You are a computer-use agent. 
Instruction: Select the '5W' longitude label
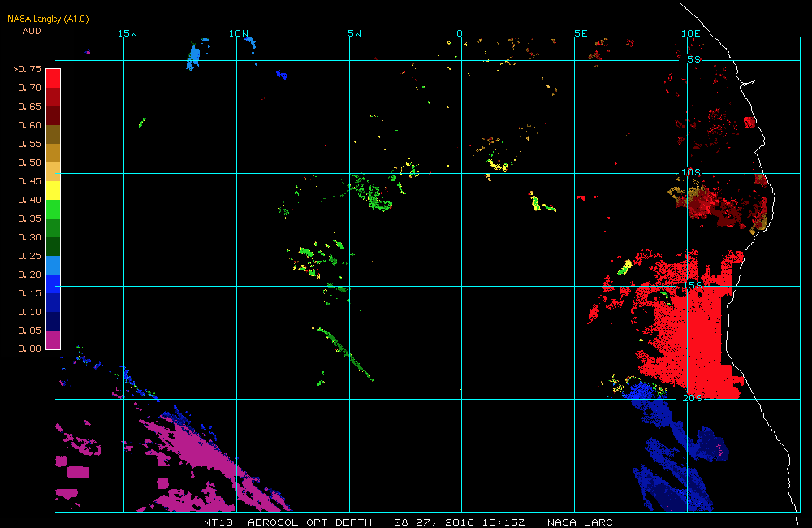pyautogui.click(x=355, y=33)
